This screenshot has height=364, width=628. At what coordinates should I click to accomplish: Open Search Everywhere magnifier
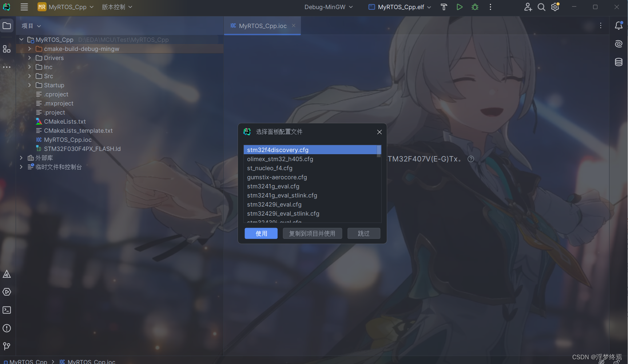(541, 7)
